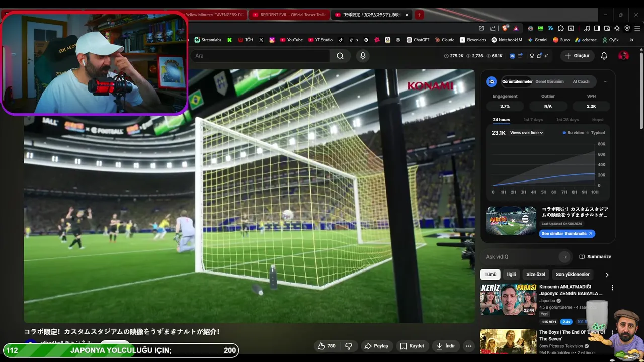Switch to Görüntülenmeler vidIQ tab
The width and height of the screenshot is (644, 362).
pyautogui.click(x=517, y=81)
